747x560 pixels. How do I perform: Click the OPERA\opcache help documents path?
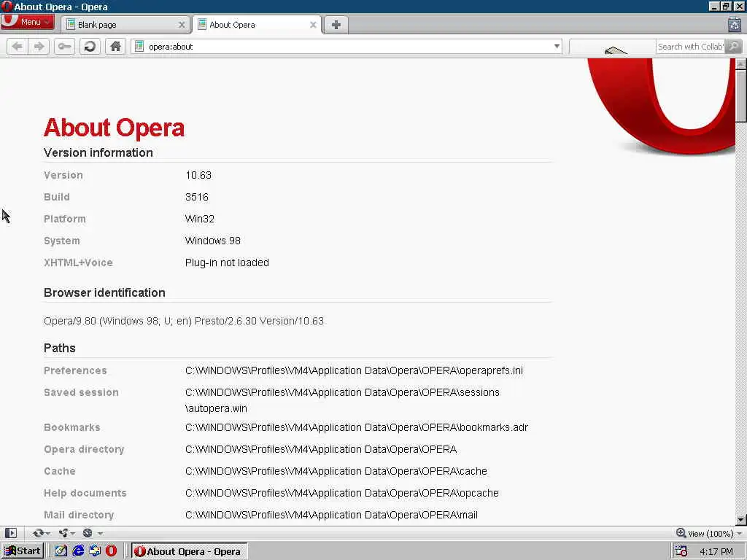coord(341,494)
